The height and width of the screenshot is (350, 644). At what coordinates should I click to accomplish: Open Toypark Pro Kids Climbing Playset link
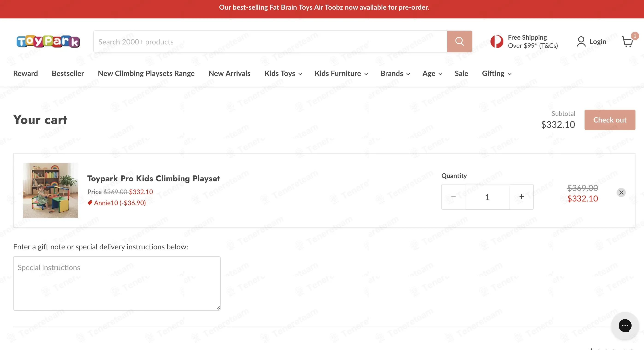(x=153, y=178)
